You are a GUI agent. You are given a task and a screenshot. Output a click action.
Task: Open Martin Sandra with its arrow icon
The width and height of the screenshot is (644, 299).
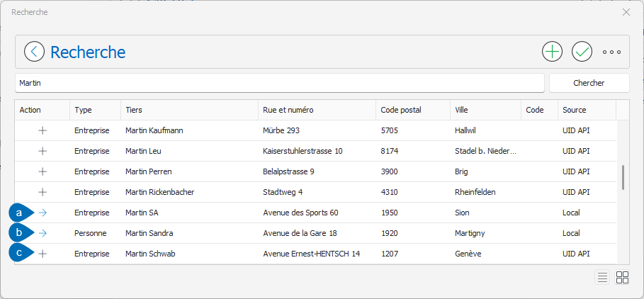43,233
